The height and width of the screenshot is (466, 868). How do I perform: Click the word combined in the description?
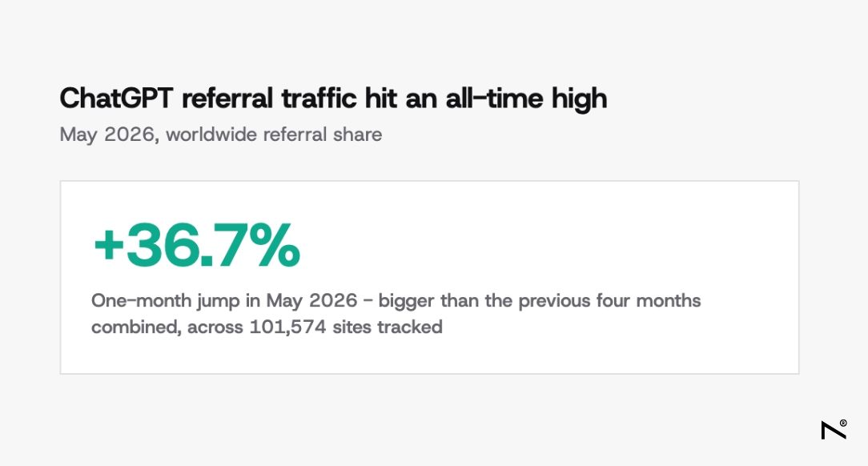pyautogui.click(x=136, y=327)
